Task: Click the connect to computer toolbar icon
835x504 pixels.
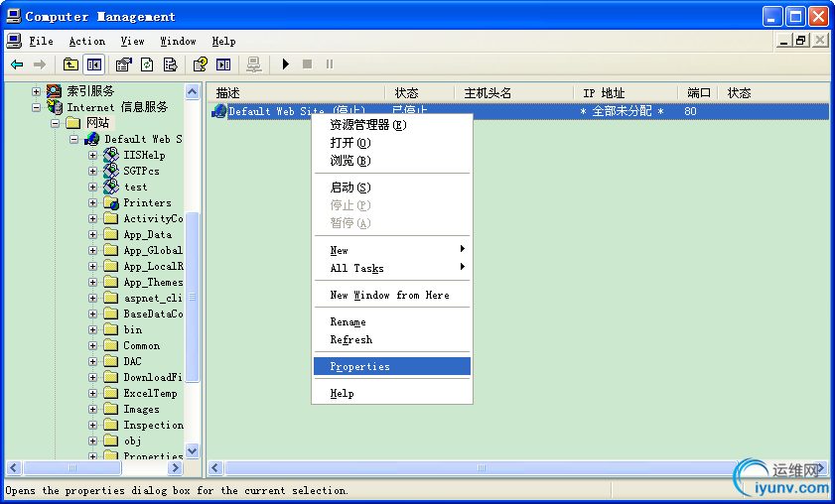Action: point(254,64)
